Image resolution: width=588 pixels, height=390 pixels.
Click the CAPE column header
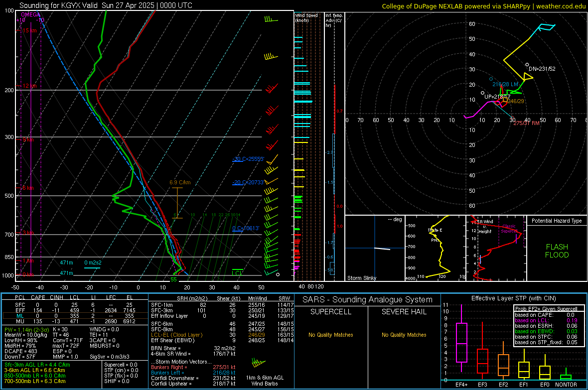[x=38, y=297]
